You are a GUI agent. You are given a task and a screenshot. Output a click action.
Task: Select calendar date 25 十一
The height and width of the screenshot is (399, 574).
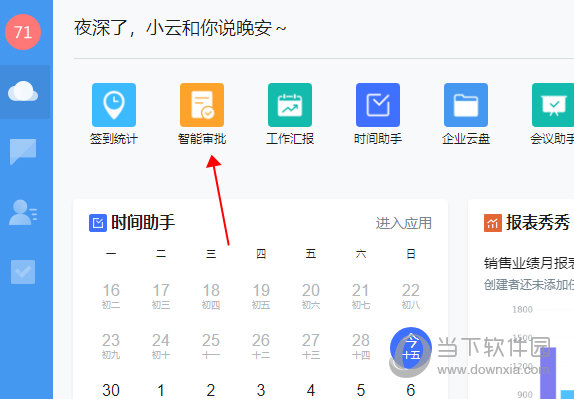click(211, 346)
